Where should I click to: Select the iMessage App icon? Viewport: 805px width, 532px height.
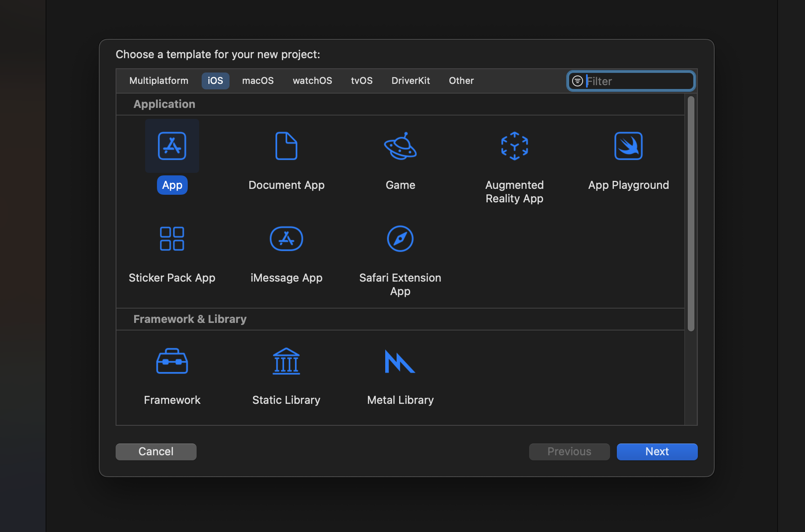pyautogui.click(x=286, y=239)
